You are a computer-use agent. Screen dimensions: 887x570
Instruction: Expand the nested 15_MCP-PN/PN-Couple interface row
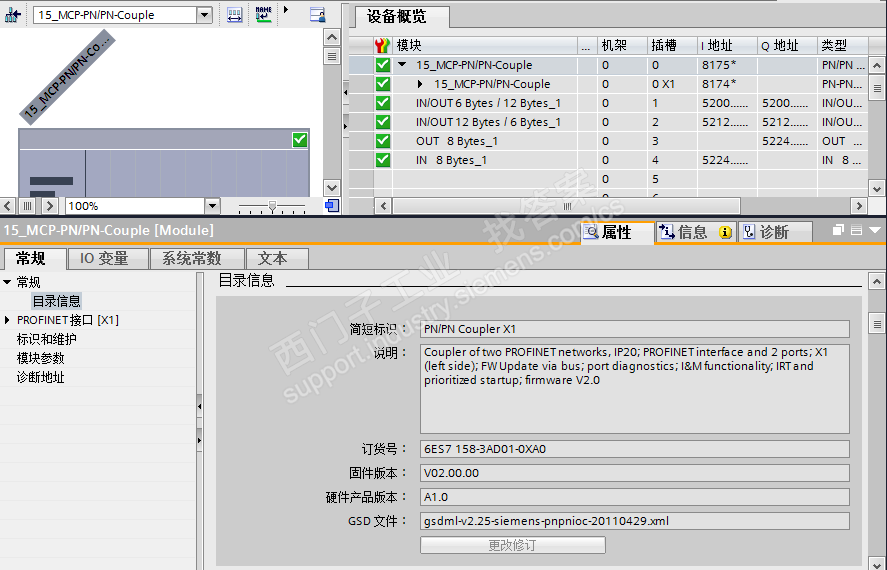pyautogui.click(x=420, y=84)
